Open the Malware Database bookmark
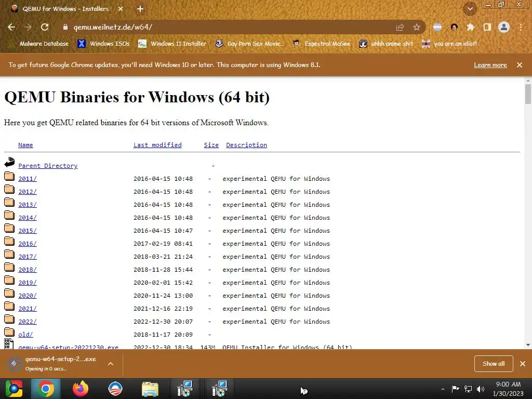Screen dimensions: 532x399 click(x=40, y=44)
